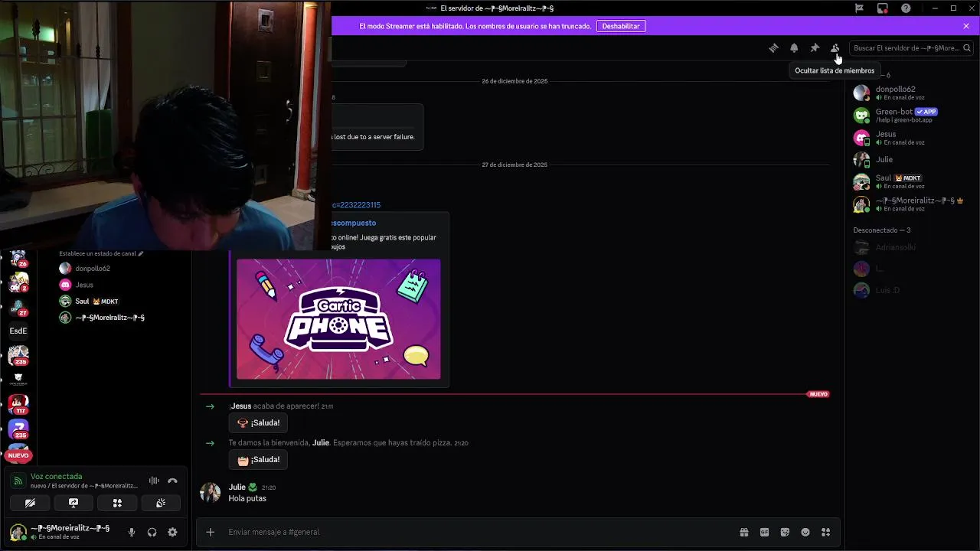
Task: Open the crowned server owner in the member list
Action: coord(911,204)
